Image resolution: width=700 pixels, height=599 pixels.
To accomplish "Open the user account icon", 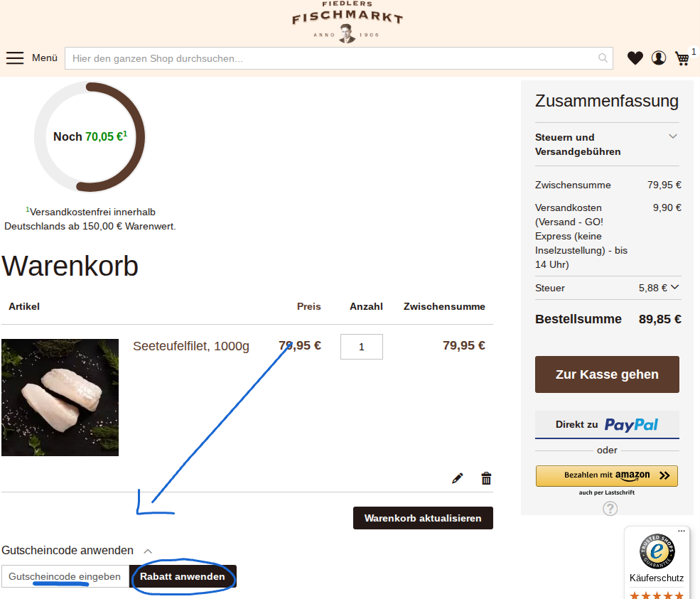I will [x=659, y=58].
